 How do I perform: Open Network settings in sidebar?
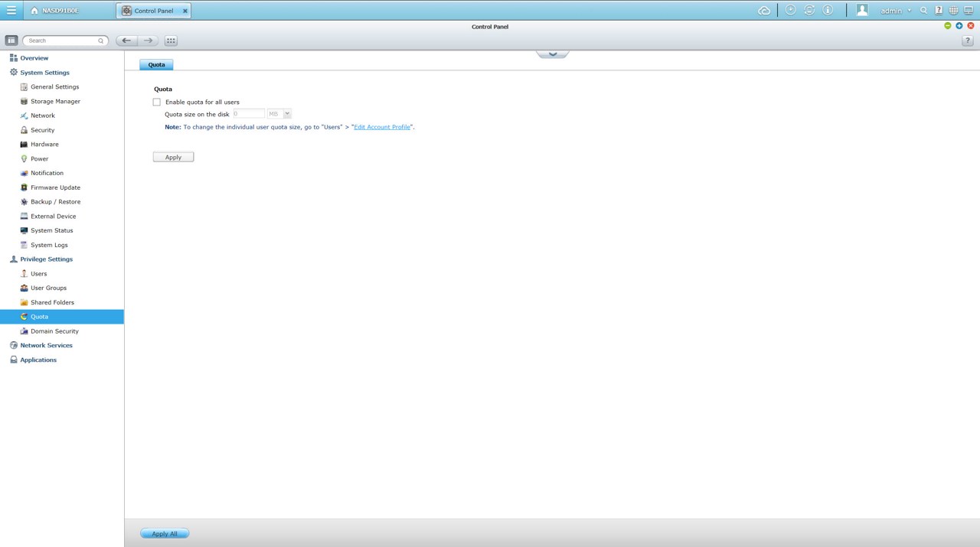(43, 116)
